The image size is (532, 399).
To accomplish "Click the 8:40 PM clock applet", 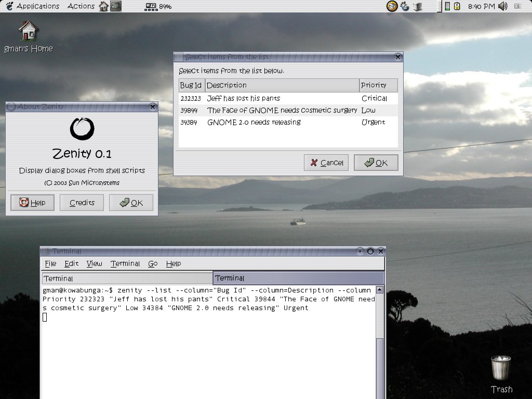I will [481, 6].
